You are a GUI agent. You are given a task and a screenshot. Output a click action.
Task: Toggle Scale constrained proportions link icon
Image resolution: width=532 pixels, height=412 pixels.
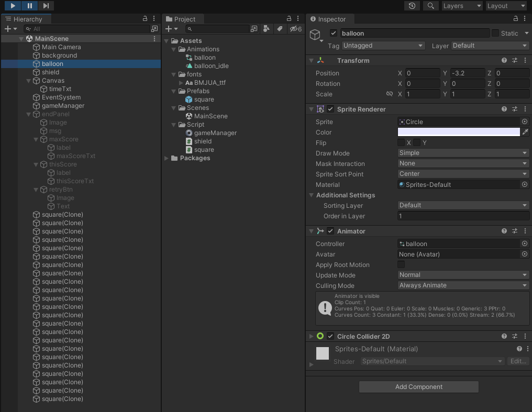pyautogui.click(x=390, y=94)
